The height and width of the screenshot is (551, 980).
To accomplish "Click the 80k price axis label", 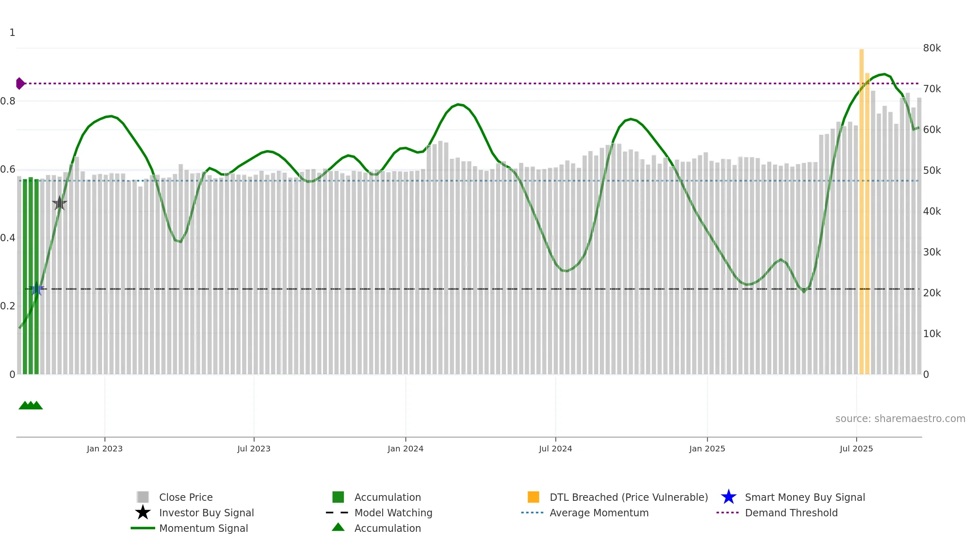I will coord(932,48).
